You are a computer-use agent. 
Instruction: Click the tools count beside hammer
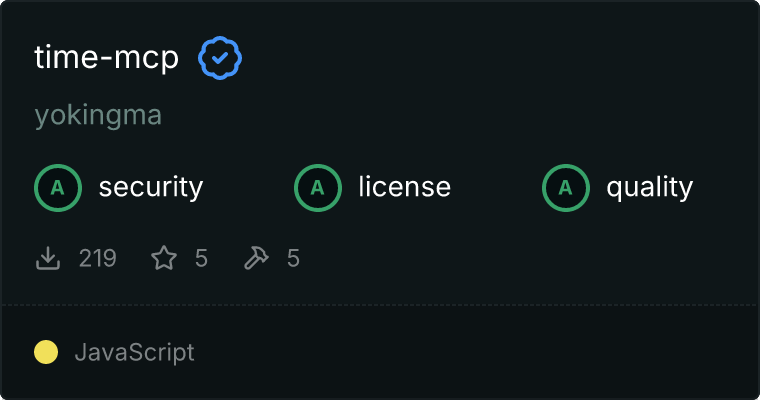coord(293,259)
